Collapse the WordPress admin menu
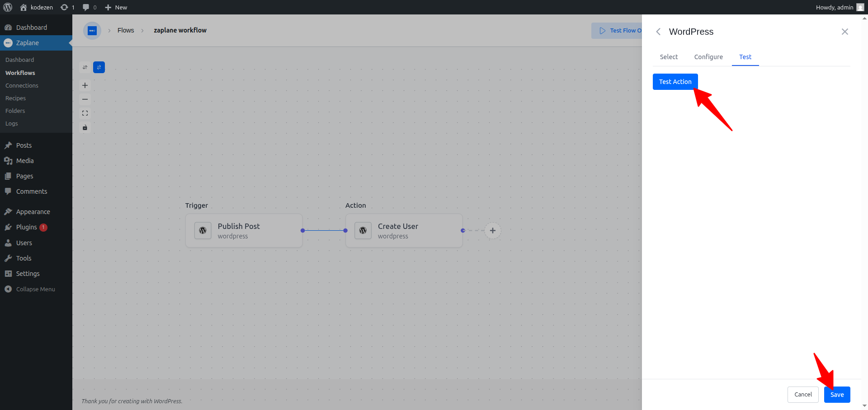This screenshot has height=410, width=868. coord(36,289)
